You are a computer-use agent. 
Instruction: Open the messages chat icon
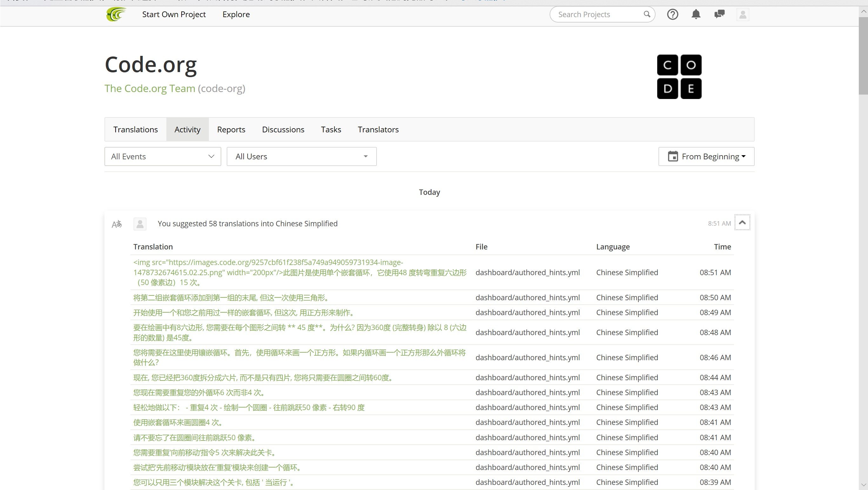[719, 14]
